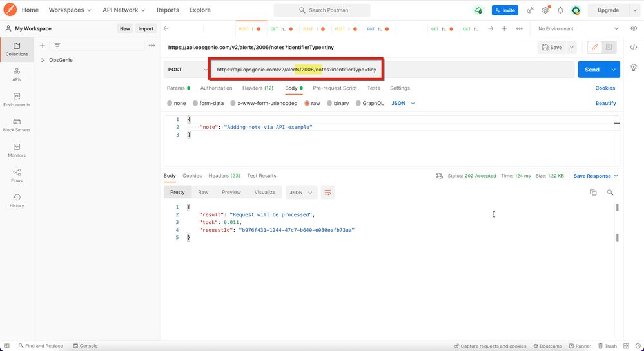Viewport: 644px width, 351px height.
Task: Select the raw body type radio button
Action: tap(307, 104)
